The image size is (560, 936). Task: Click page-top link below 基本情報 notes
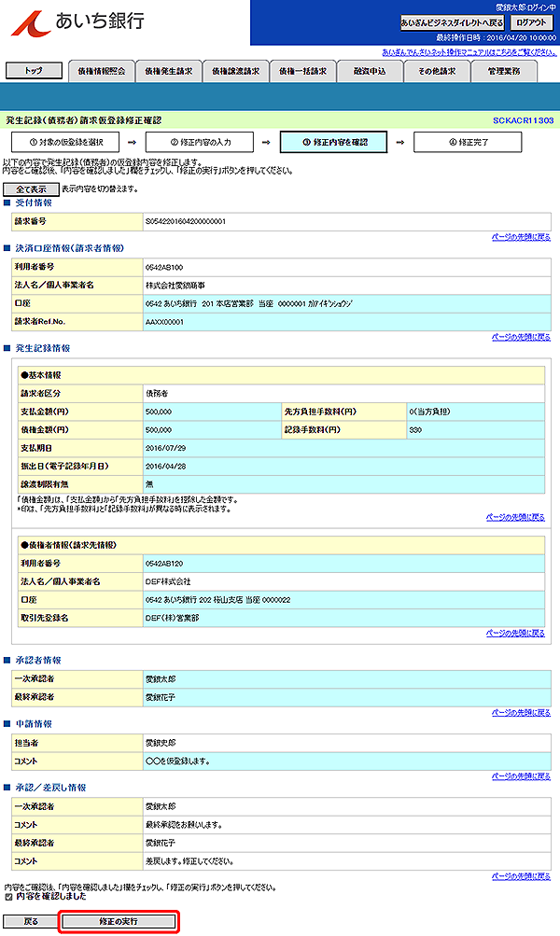point(515,518)
